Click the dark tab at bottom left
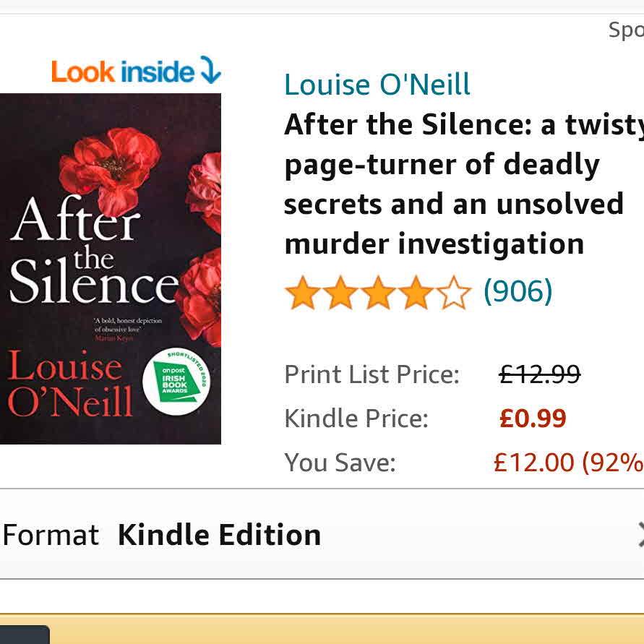The width and height of the screenshot is (644, 644). [x=25, y=635]
